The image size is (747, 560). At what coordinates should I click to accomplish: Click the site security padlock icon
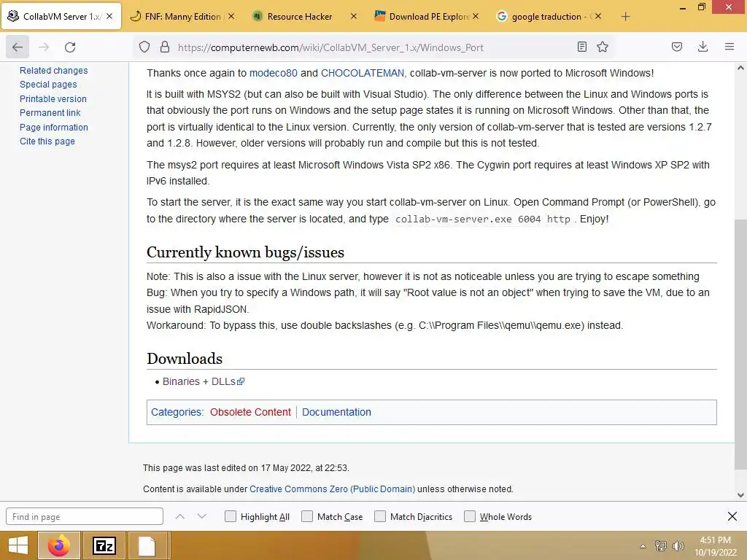[x=165, y=47]
